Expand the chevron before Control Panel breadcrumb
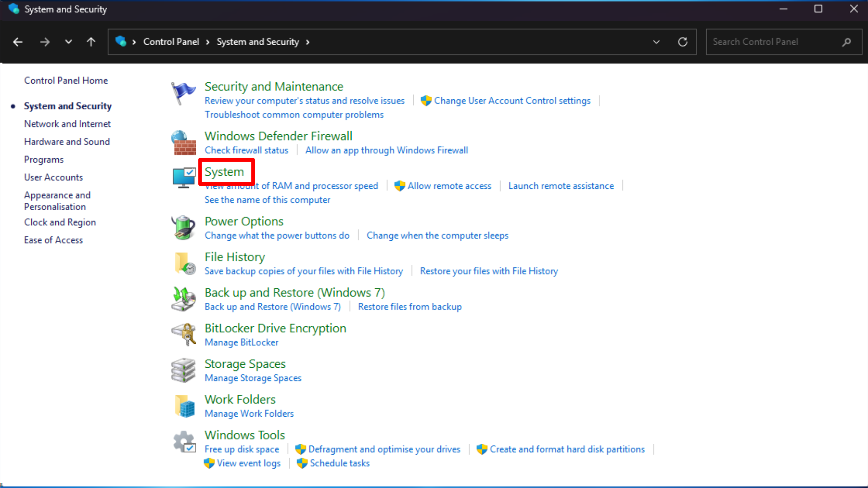Image resolution: width=868 pixels, height=488 pixels. click(x=134, y=42)
